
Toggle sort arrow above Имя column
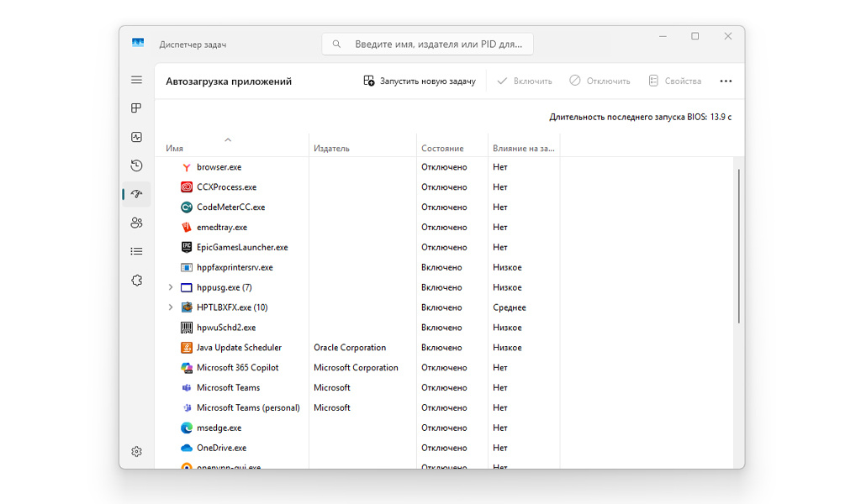tap(228, 139)
